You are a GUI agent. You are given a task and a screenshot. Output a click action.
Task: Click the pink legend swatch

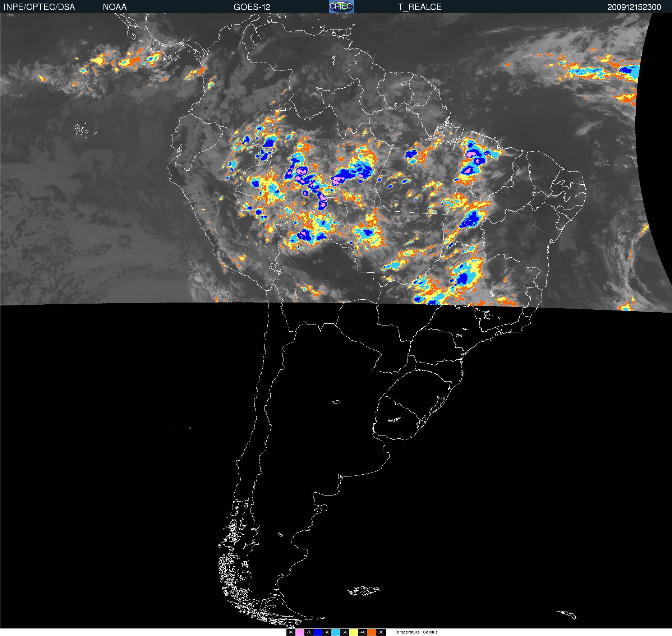300,632
